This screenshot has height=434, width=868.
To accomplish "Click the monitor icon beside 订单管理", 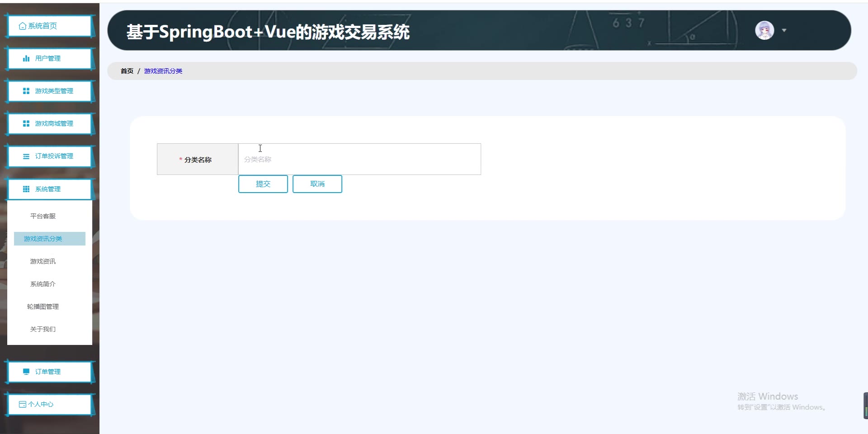I will 26,372.
